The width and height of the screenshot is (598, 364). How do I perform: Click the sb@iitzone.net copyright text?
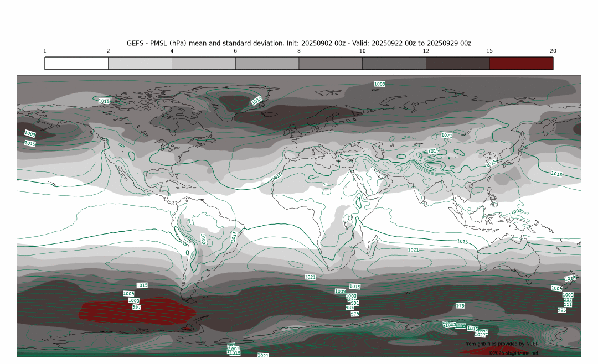pyautogui.click(x=513, y=353)
